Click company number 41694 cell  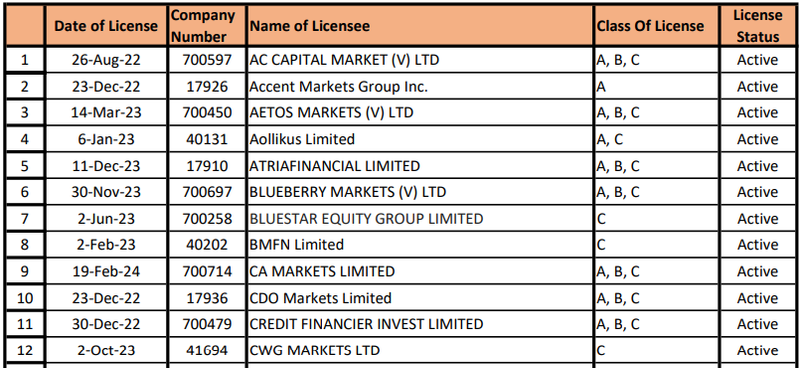207,351
